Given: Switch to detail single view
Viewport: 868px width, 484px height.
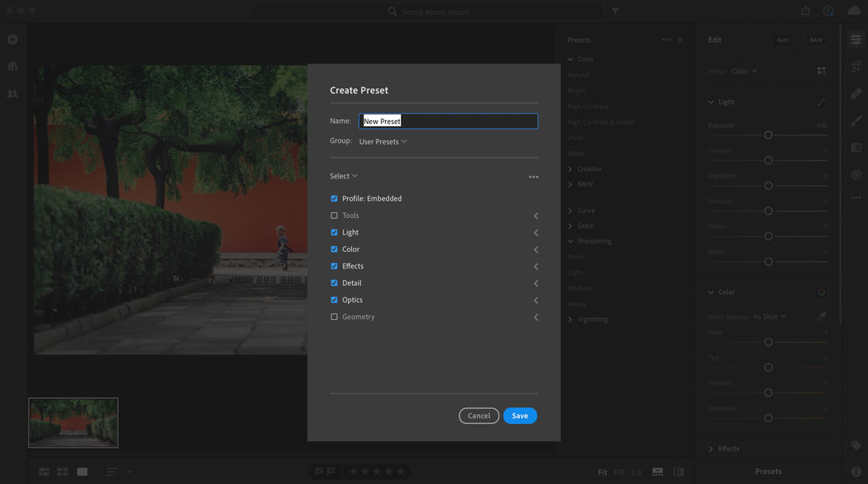Looking at the screenshot, I should pos(83,472).
